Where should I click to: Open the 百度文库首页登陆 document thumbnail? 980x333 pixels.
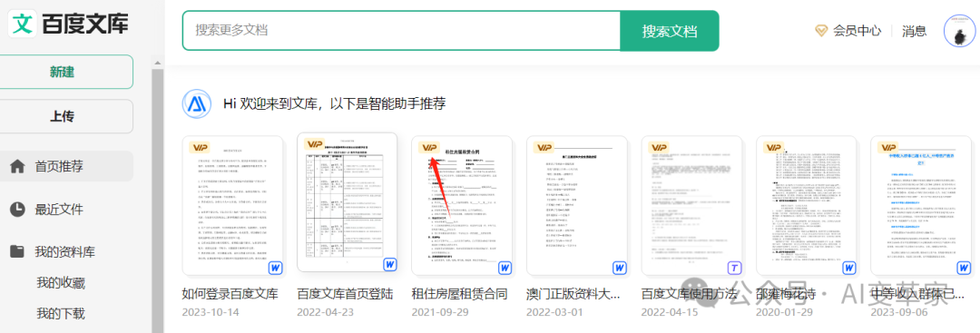pyautogui.click(x=347, y=202)
